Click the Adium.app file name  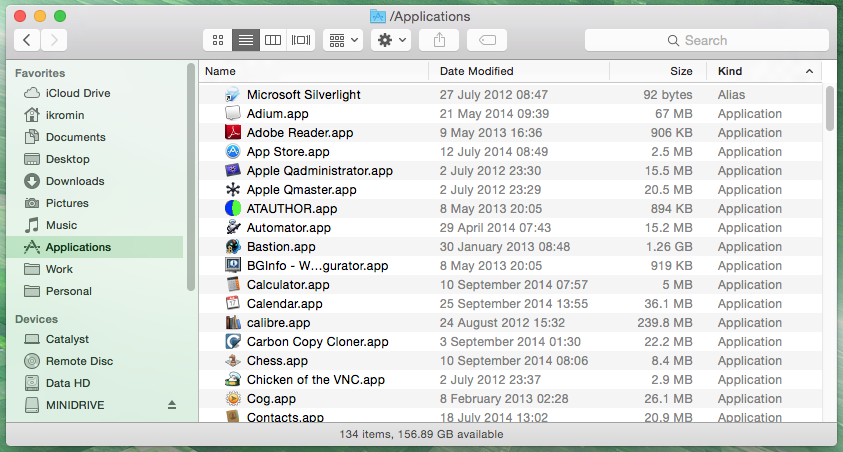coord(277,113)
